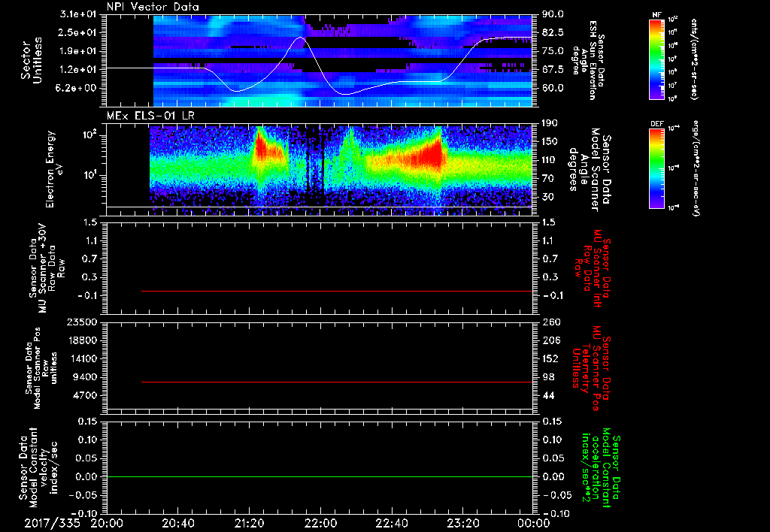Click the 'DEF' label above the color bar

tap(656, 124)
